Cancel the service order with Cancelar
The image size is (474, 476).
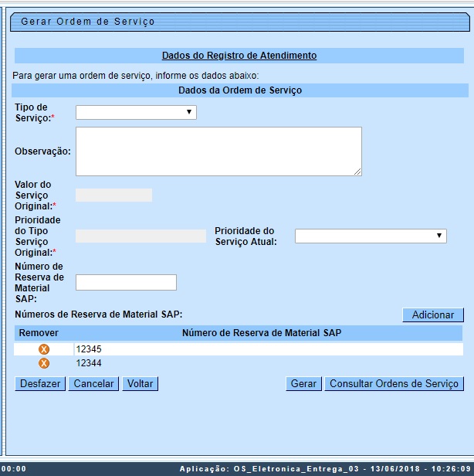(x=93, y=383)
